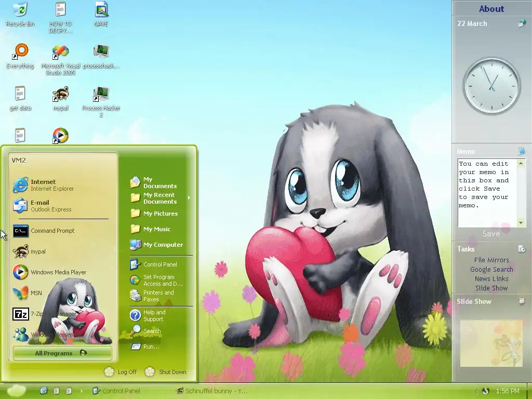Select the HOW TO DECRY... text file icon
Screen dimensions: 532x399
[x=60, y=17]
